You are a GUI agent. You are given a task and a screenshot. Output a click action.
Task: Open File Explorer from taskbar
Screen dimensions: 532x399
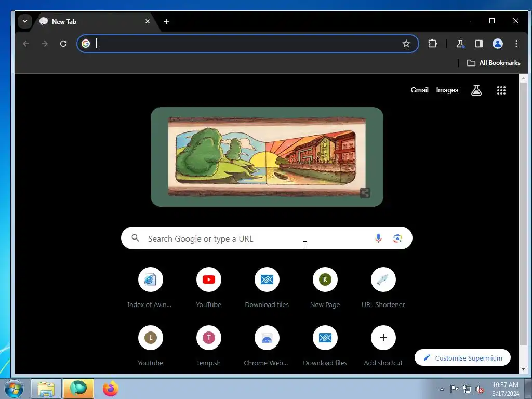(46, 389)
